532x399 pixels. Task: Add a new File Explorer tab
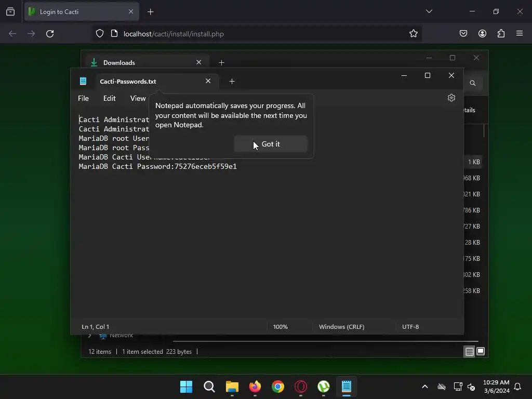point(221,63)
